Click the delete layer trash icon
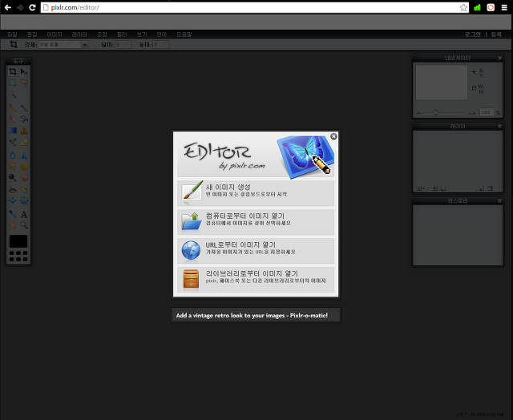The width and height of the screenshot is (513, 420). coord(490,188)
